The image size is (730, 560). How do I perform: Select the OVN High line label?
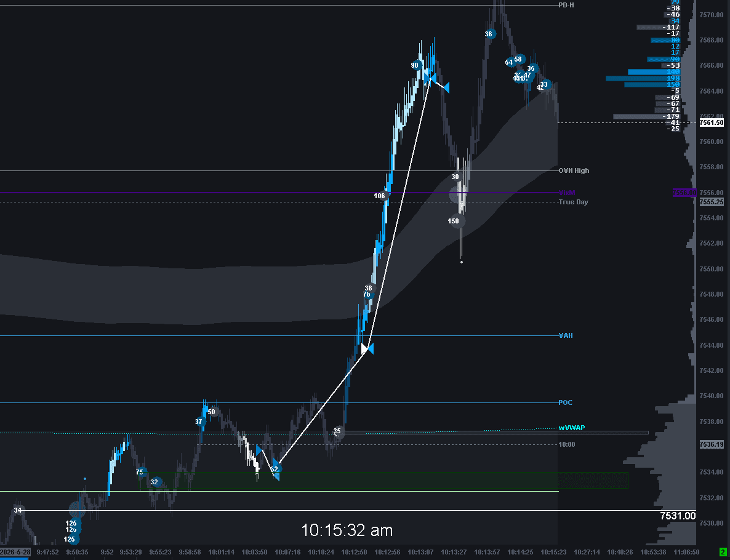pos(574,171)
